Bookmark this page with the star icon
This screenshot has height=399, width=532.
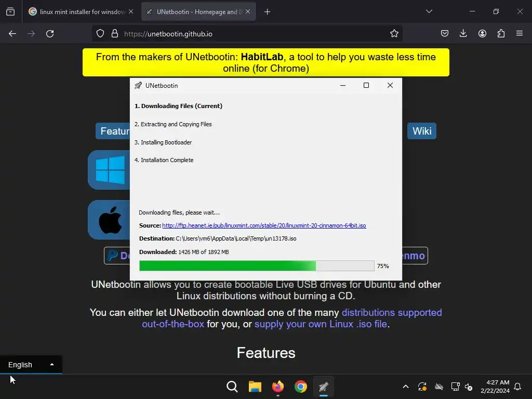[x=394, y=34]
